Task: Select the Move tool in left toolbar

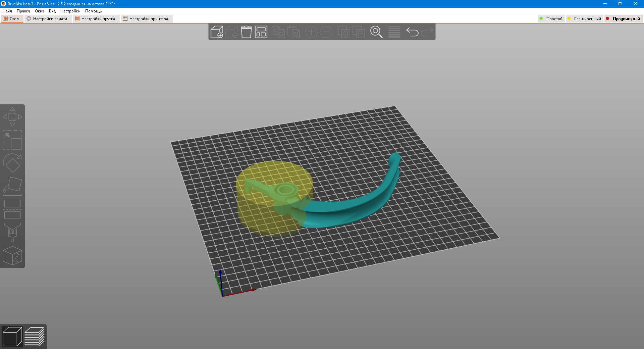Action: 12,117
